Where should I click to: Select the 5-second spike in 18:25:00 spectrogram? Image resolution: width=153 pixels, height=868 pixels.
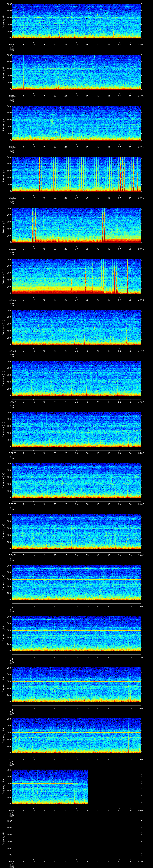pos(24,72)
